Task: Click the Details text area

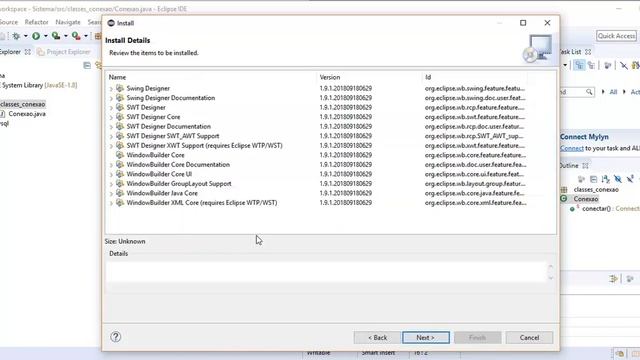Action: pyautogui.click(x=325, y=272)
